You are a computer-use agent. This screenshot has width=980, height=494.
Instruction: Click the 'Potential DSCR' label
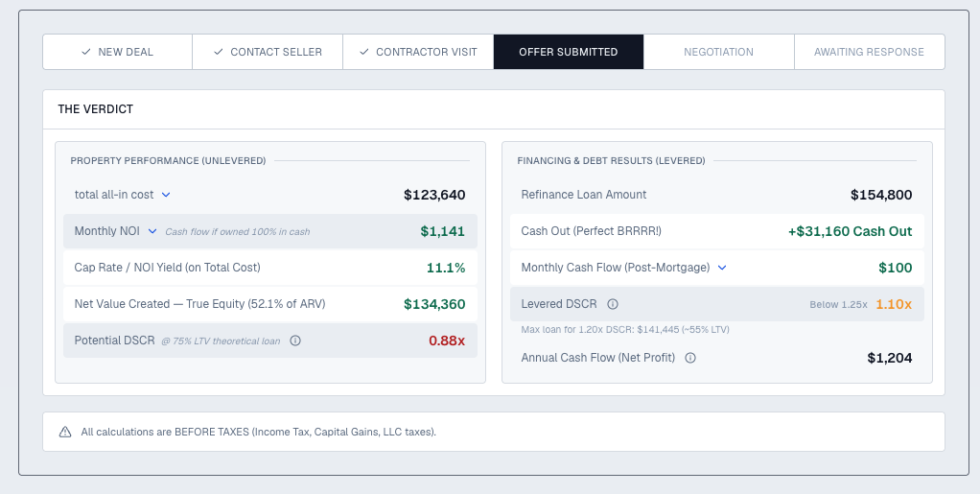pyautogui.click(x=114, y=341)
